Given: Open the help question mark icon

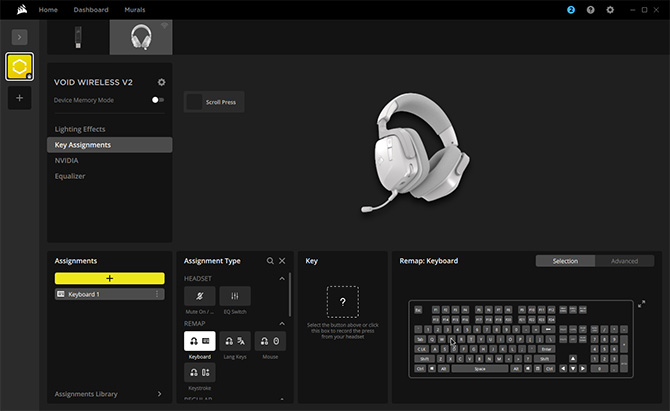Looking at the screenshot, I should [x=591, y=10].
